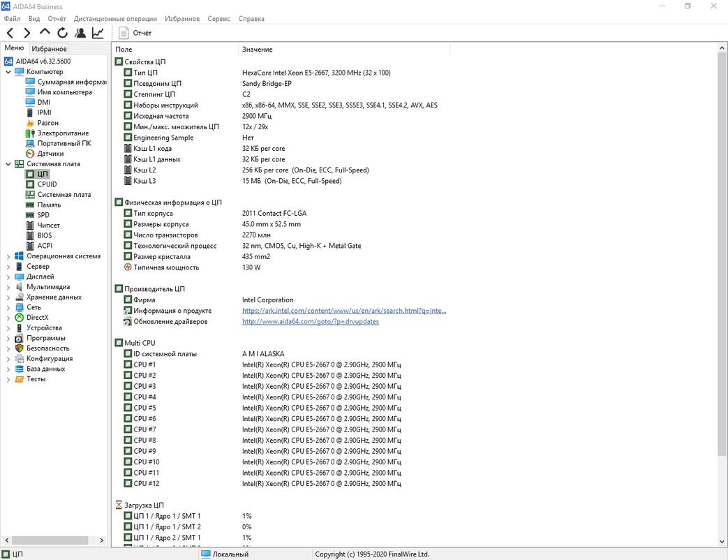The image size is (728, 560).
Task: Click the Память memory icon
Action: click(30, 205)
